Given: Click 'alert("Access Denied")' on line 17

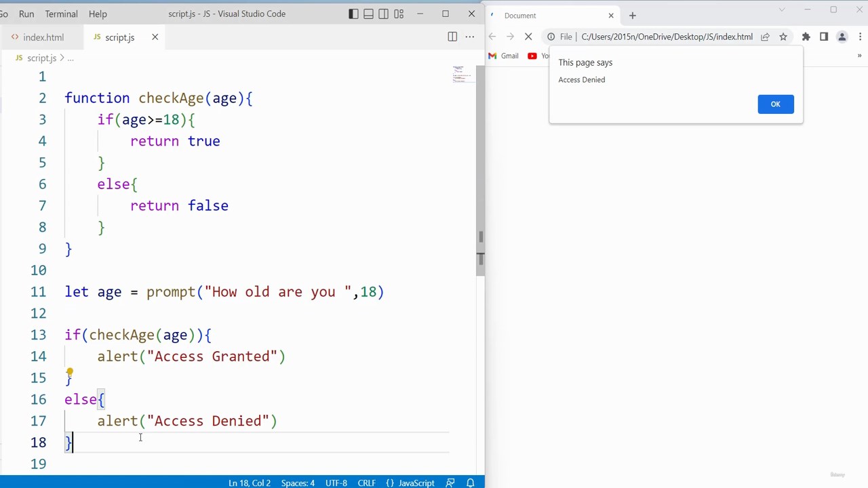Looking at the screenshot, I should coord(187,421).
